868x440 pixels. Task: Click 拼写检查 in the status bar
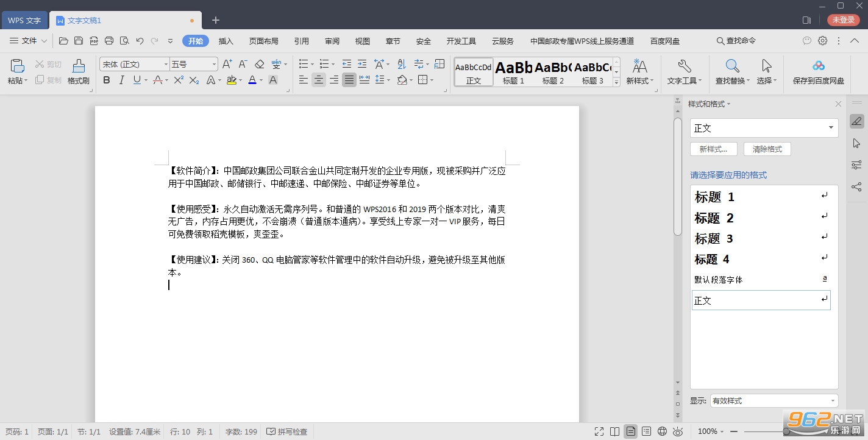tap(287, 431)
